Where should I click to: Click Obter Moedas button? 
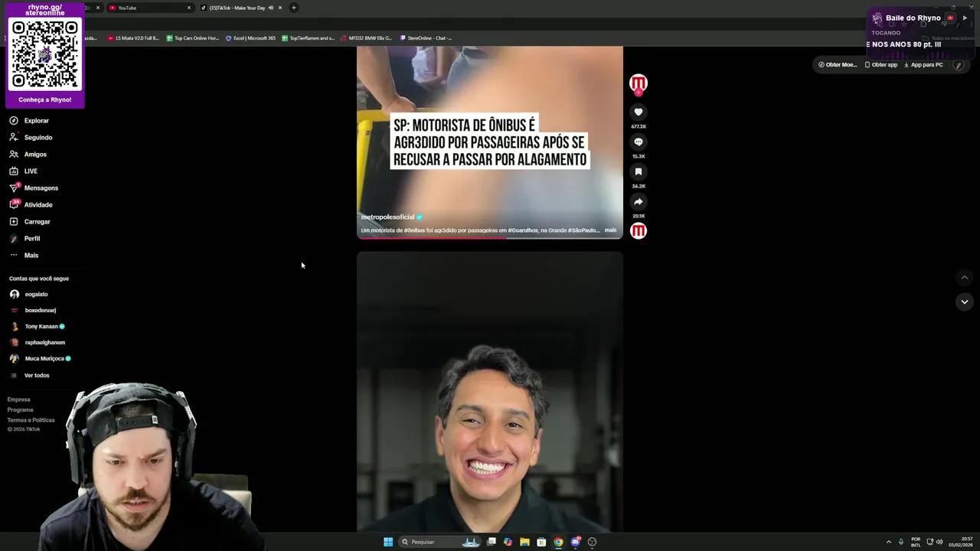point(838,65)
